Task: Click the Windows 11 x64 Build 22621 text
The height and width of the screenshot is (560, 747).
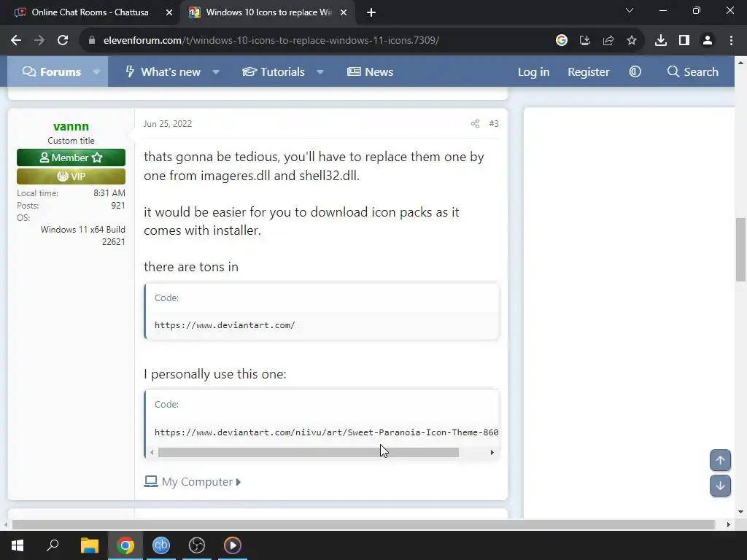Action: click(83, 236)
